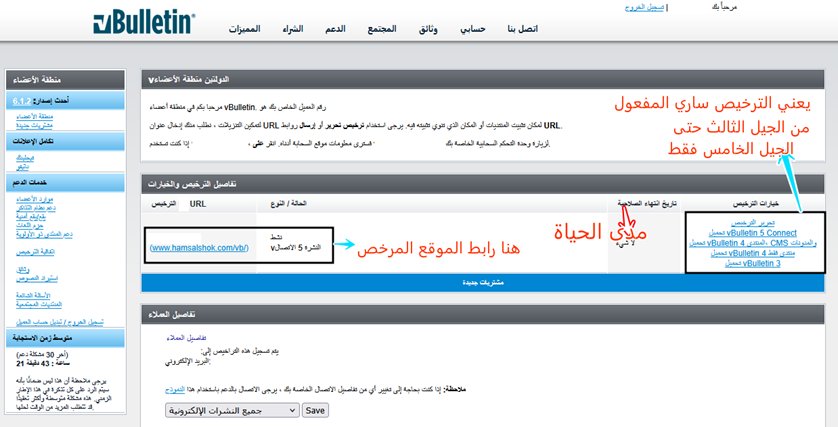This screenshot has width=838, height=427.
Task: Open the اتصل بنا menu item
Action: point(523,29)
